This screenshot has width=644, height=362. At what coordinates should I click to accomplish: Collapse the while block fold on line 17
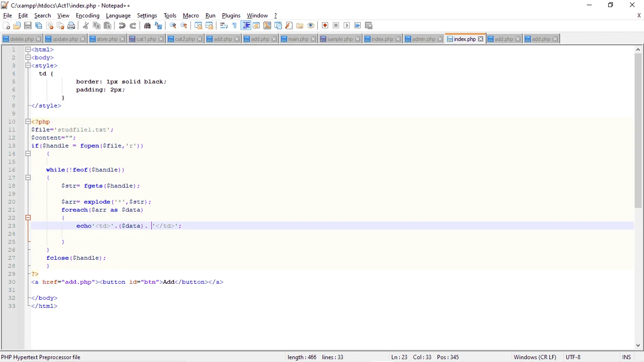(28, 178)
